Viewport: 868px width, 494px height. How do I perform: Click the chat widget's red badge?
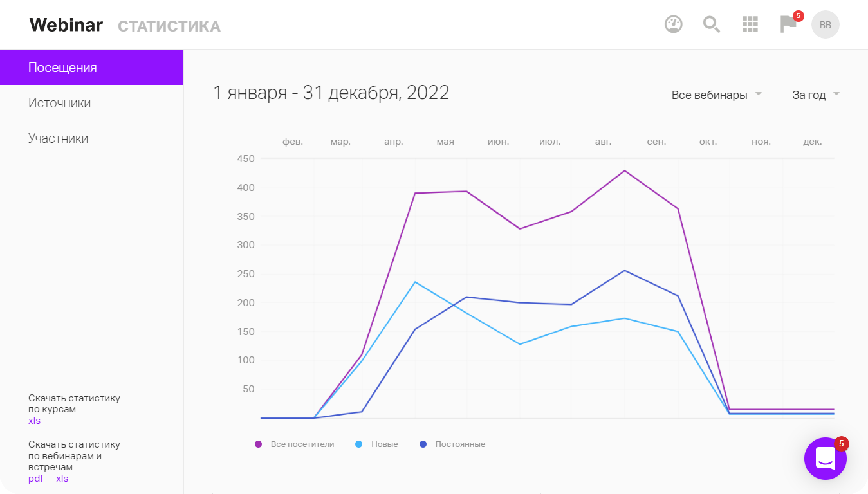click(841, 444)
